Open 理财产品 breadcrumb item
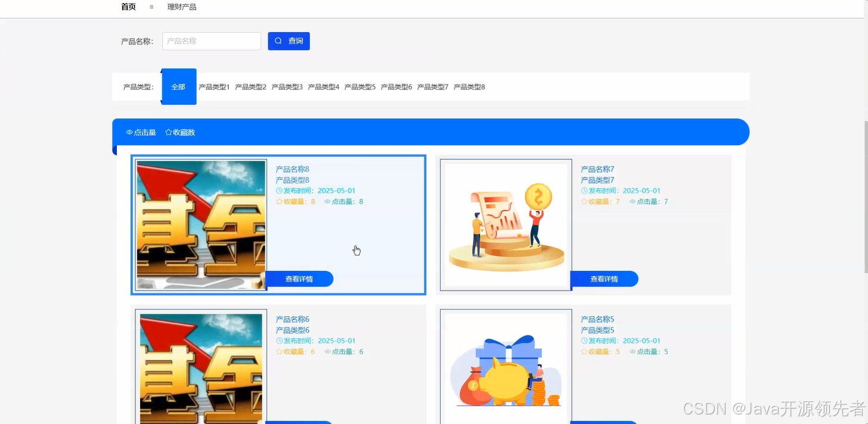The image size is (868, 424). tap(182, 7)
